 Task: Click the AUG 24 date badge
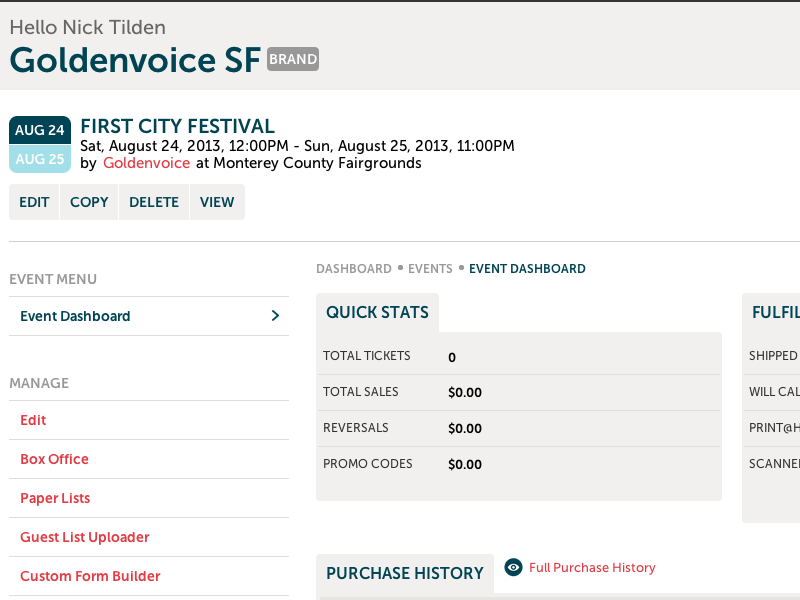tap(40, 130)
